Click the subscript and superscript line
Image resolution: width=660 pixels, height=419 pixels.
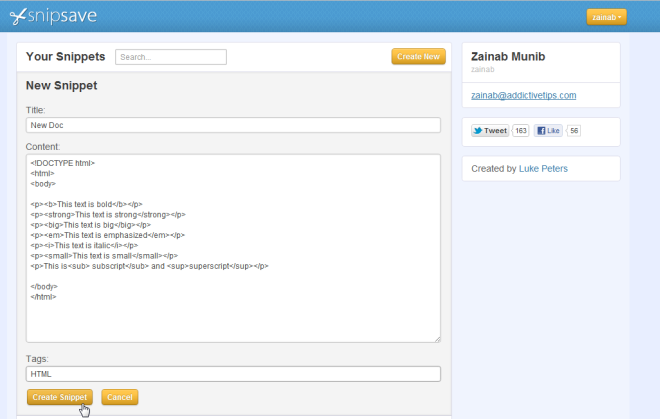[149, 266]
